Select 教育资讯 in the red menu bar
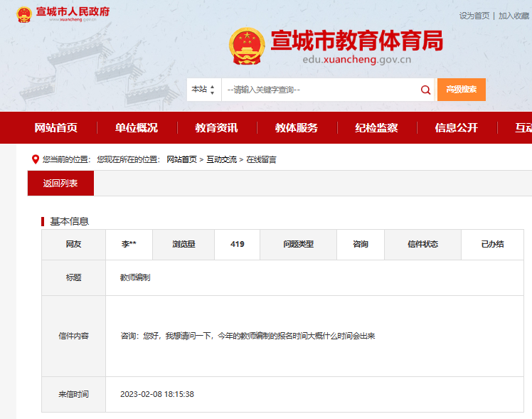Viewport: 532px width, 419px height. pyautogui.click(x=216, y=128)
